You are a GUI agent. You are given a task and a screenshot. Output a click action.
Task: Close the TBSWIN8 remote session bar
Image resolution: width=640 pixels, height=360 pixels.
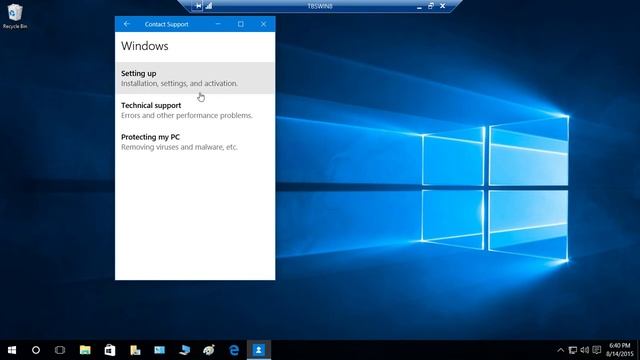pyautogui.click(x=442, y=6)
